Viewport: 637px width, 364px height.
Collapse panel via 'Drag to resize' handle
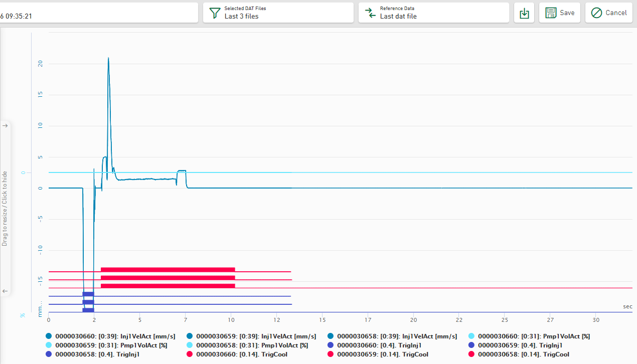click(5, 208)
